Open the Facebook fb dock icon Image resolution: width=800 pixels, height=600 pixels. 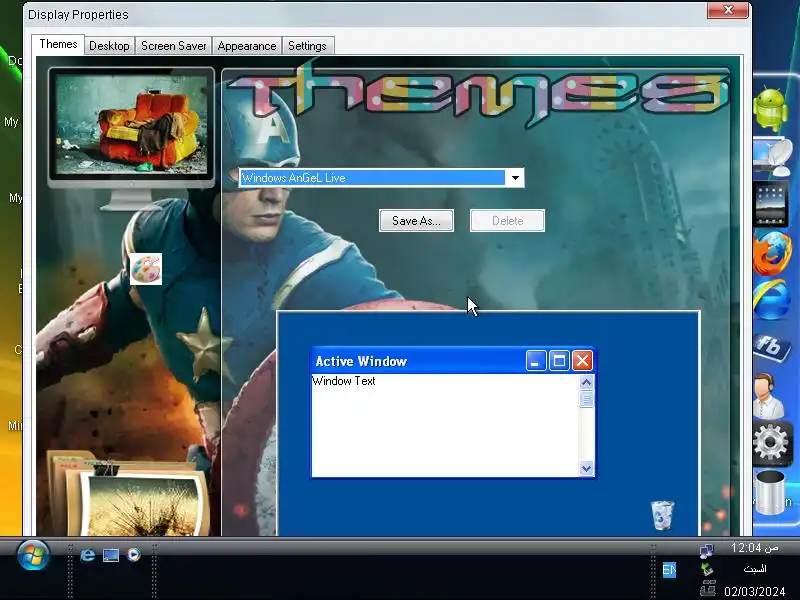click(x=771, y=347)
